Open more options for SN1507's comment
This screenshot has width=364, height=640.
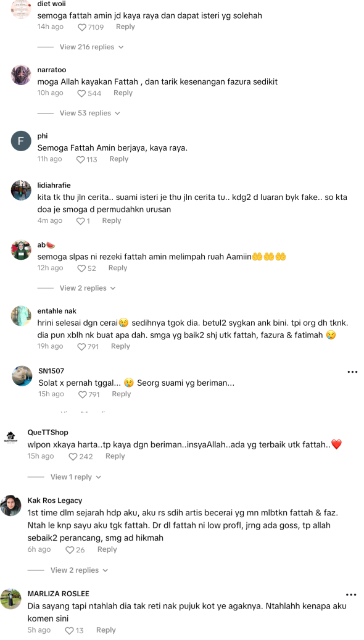(352, 372)
